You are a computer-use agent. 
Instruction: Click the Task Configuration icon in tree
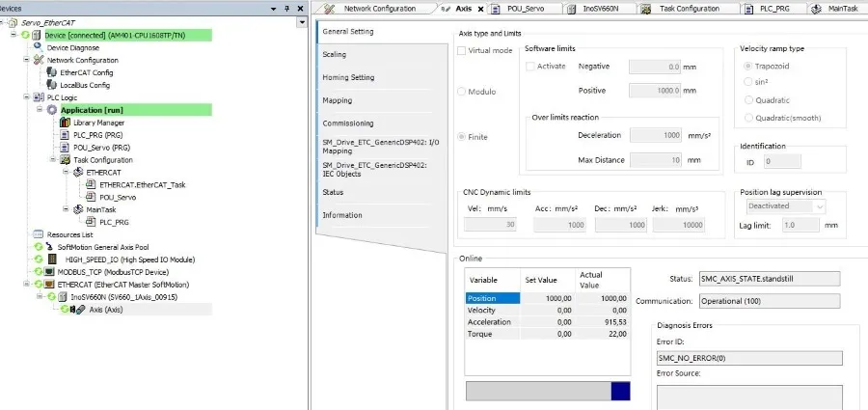[65, 160]
